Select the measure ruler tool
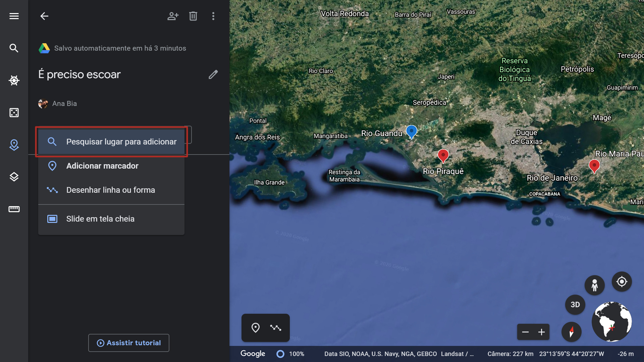This screenshot has width=644, height=362. (x=14, y=209)
